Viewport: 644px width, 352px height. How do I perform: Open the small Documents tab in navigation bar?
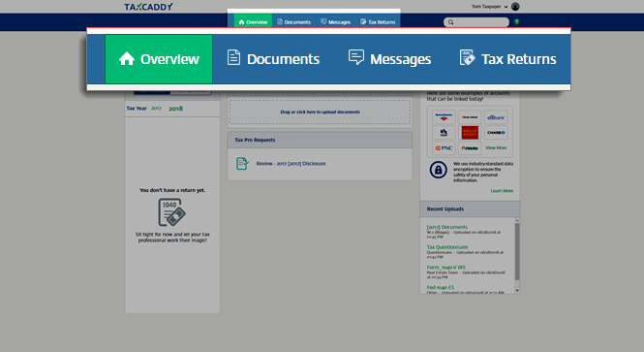294,21
